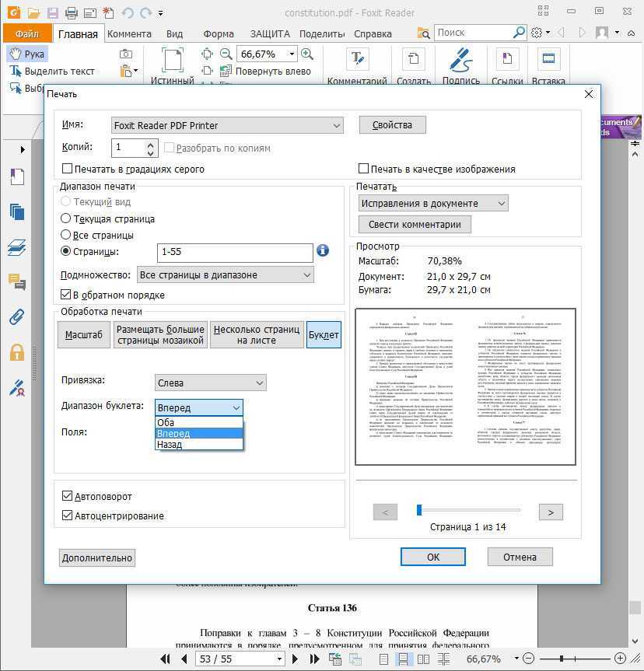Screen dimensions: 644x671
Task: Click the Подпись signature pen icon
Action: coord(460,59)
